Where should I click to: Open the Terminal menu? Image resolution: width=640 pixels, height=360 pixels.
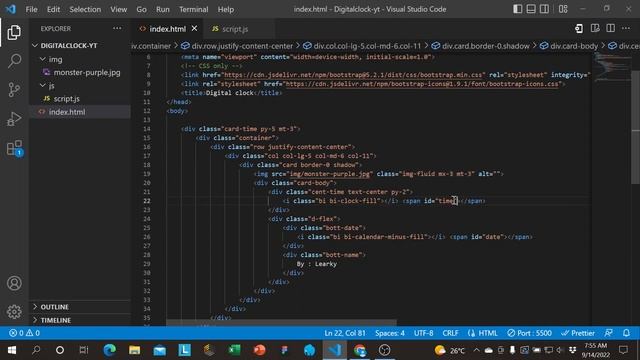pos(193,9)
